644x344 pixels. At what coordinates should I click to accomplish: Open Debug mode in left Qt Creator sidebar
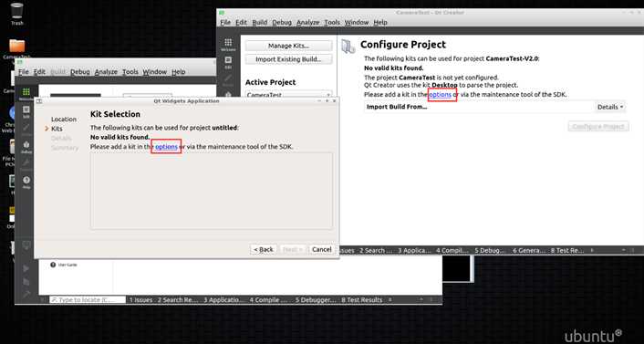(x=26, y=146)
